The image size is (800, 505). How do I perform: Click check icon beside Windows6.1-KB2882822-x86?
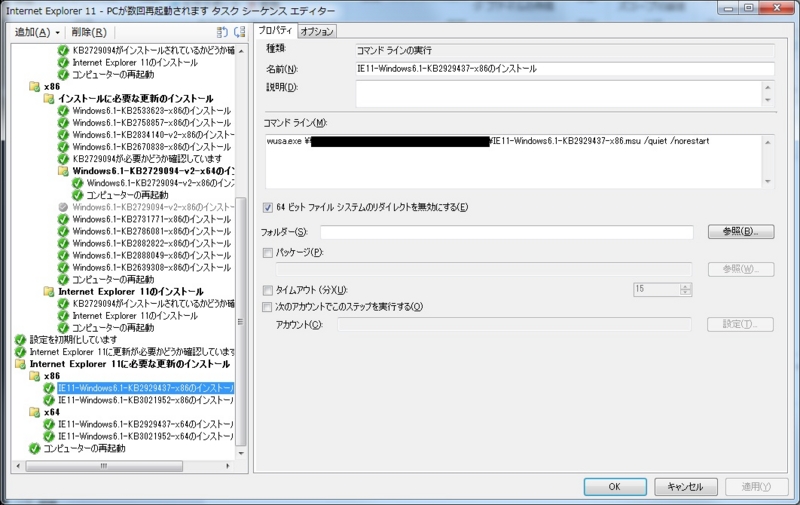(63, 243)
